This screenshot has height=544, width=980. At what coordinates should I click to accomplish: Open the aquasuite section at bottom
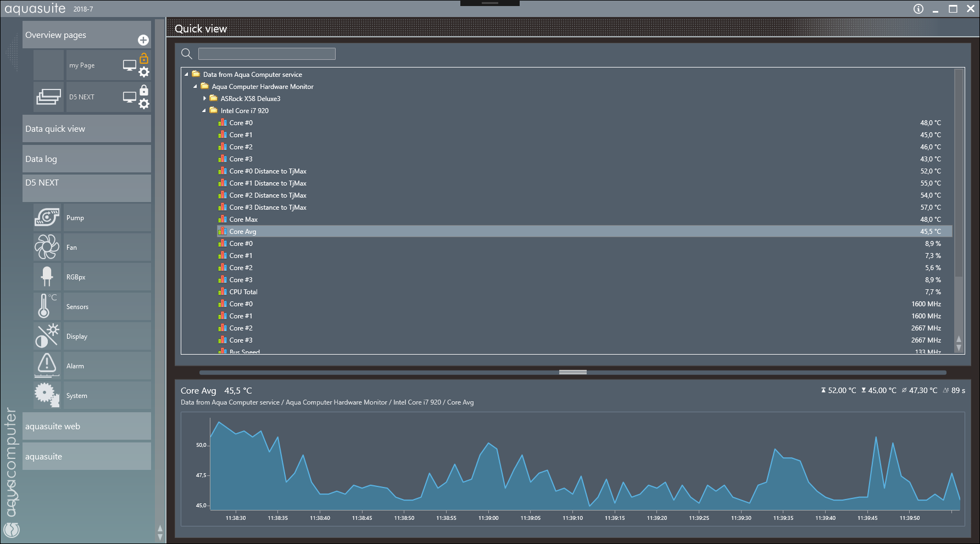(87, 456)
